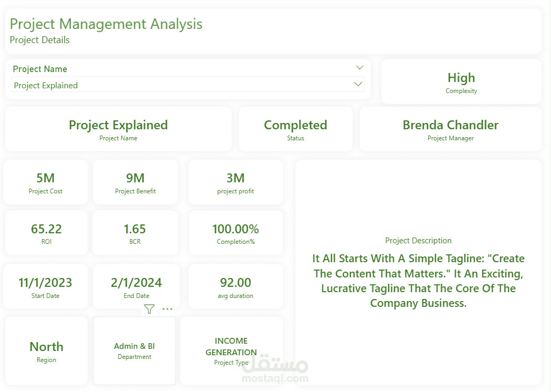Click the 2/1/2024 End Date card
The image size is (551, 392).
click(x=136, y=286)
